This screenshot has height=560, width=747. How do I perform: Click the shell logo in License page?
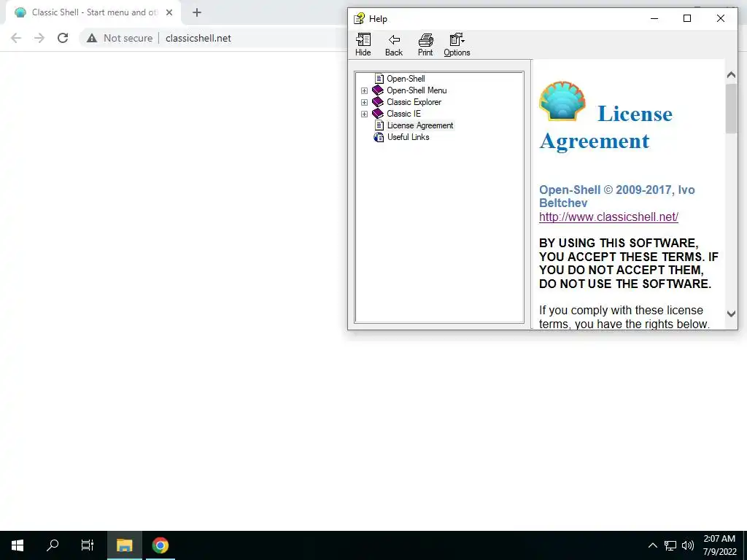point(562,101)
